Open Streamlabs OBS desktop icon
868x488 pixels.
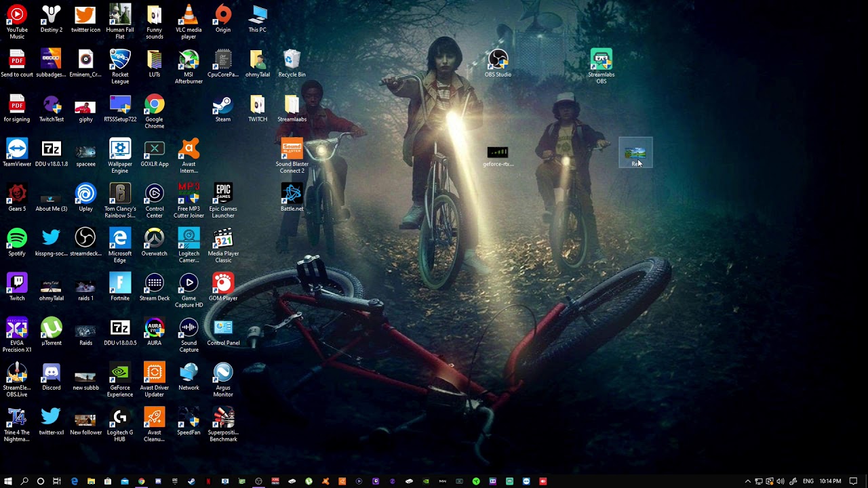click(x=601, y=66)
